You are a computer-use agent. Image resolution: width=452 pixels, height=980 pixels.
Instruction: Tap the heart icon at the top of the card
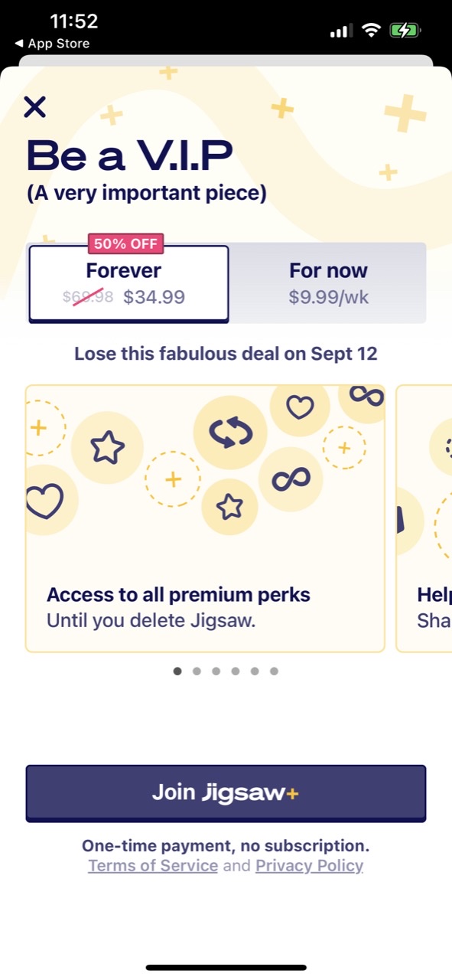coord(300,407)
